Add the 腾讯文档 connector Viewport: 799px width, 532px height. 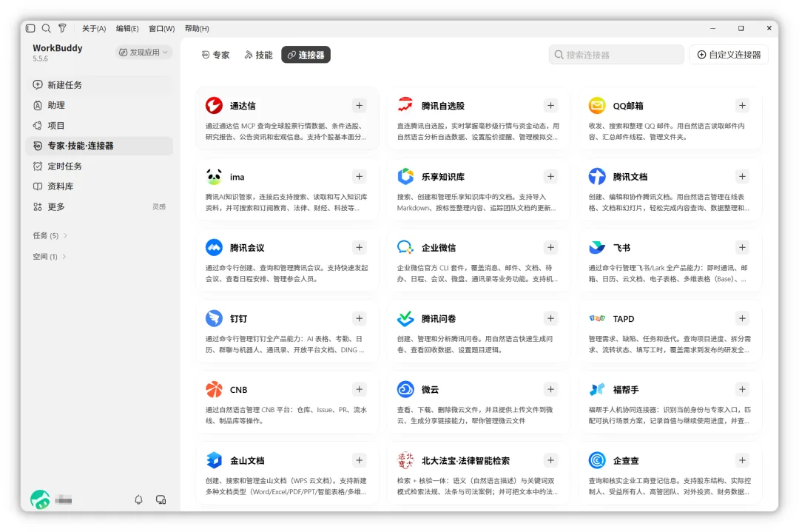point(743,176)
